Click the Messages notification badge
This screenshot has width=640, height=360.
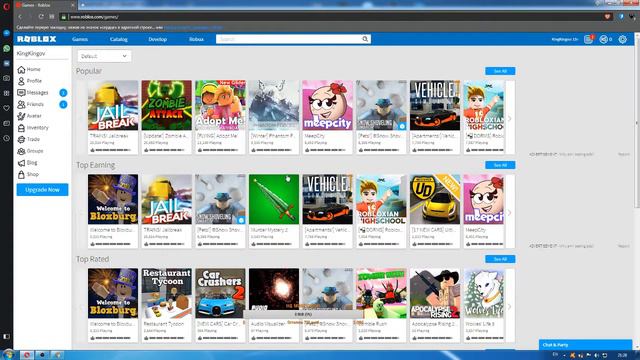[63, 93]
